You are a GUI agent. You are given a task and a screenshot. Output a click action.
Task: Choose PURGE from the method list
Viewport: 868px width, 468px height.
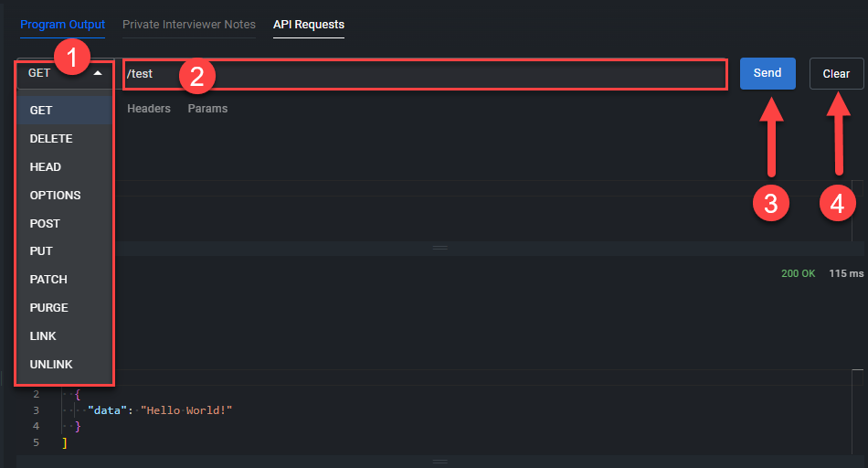[49, 308]
